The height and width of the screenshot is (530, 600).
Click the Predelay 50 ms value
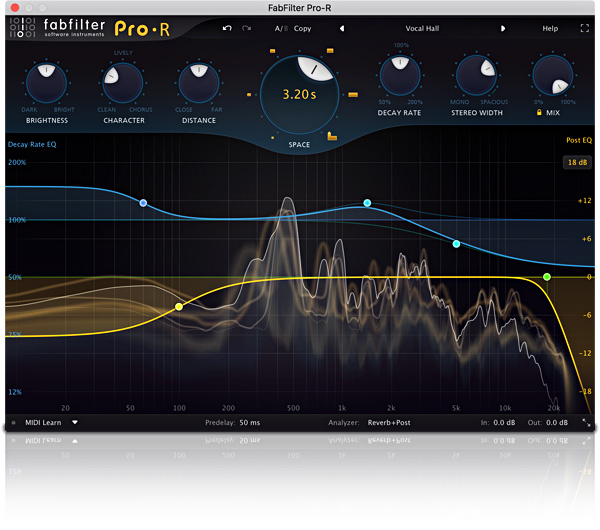coord(249,422)
